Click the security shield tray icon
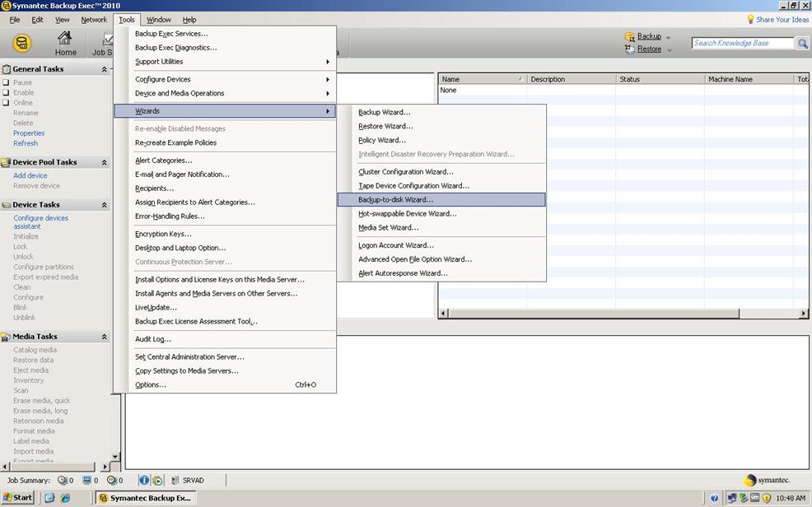812x507 pixels. (767, 498)
